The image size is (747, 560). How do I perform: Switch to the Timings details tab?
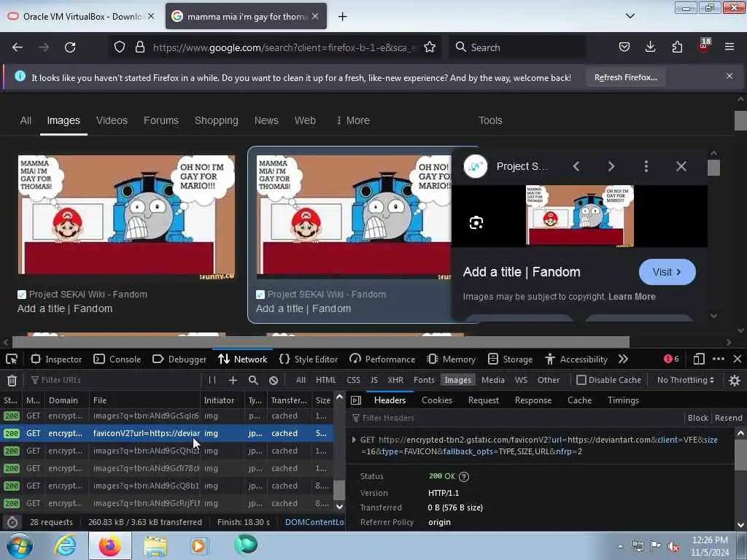click(623, 400)
